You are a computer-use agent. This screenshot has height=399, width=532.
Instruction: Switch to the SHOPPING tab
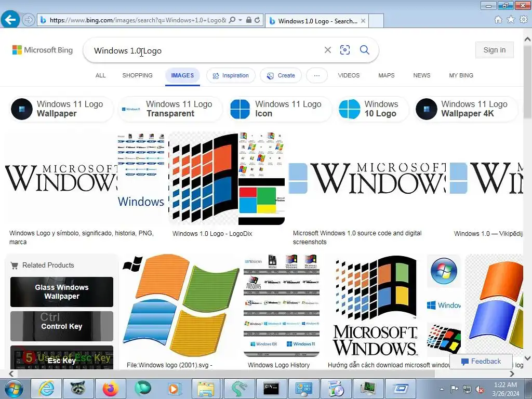(137, 75)
